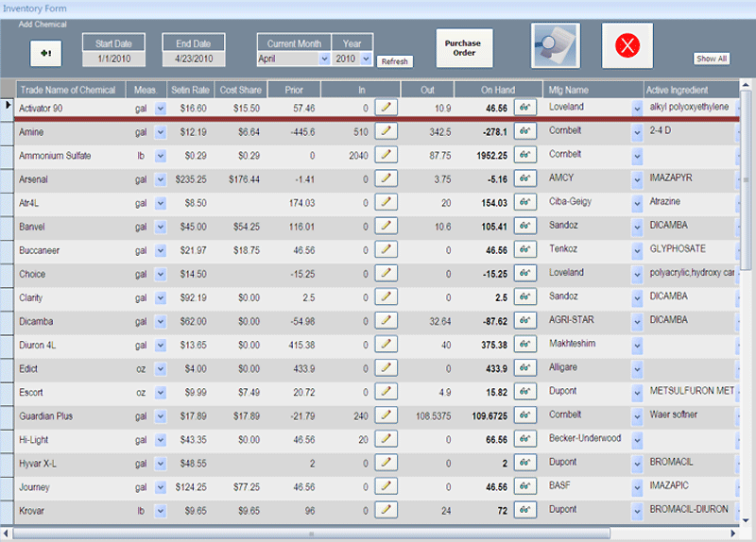Viewport: 756px width, 542px height.
Task: Click binoculars icon for Amine
Action: [525, 131]
